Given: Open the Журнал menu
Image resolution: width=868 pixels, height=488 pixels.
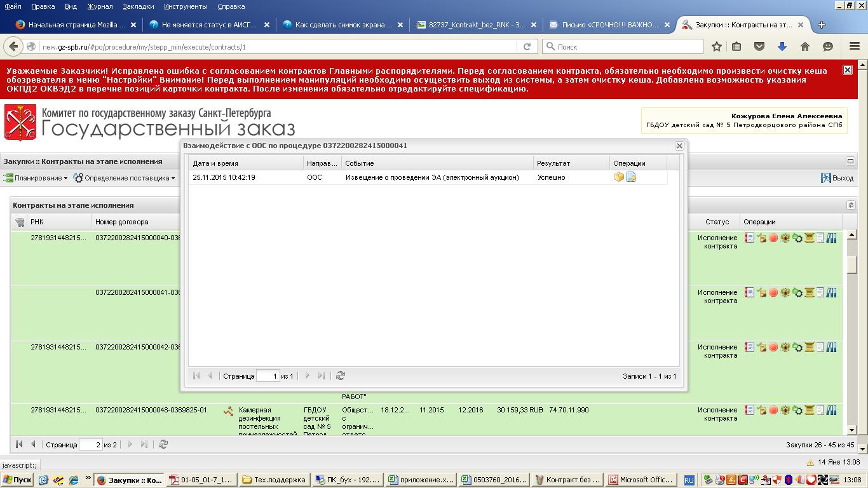Looking at the screenshot, I should click(x=99, y=6).
